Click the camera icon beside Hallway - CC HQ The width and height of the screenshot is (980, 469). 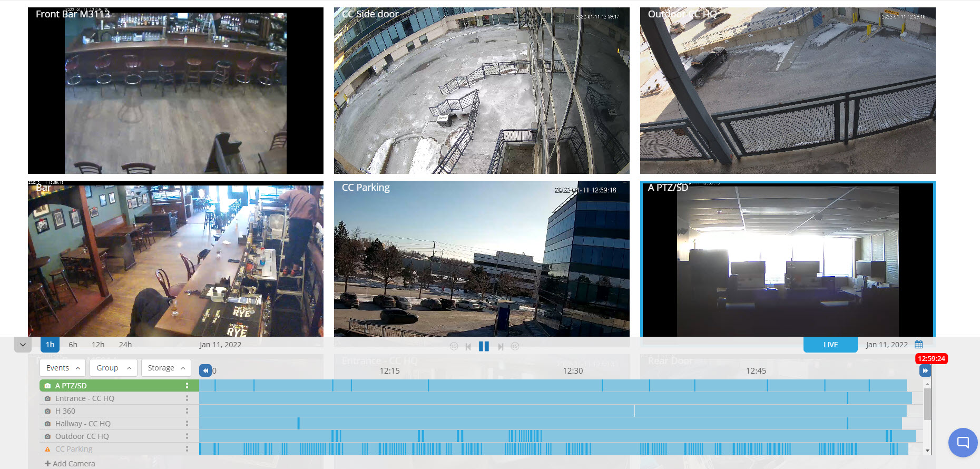(x=47, y=424)
